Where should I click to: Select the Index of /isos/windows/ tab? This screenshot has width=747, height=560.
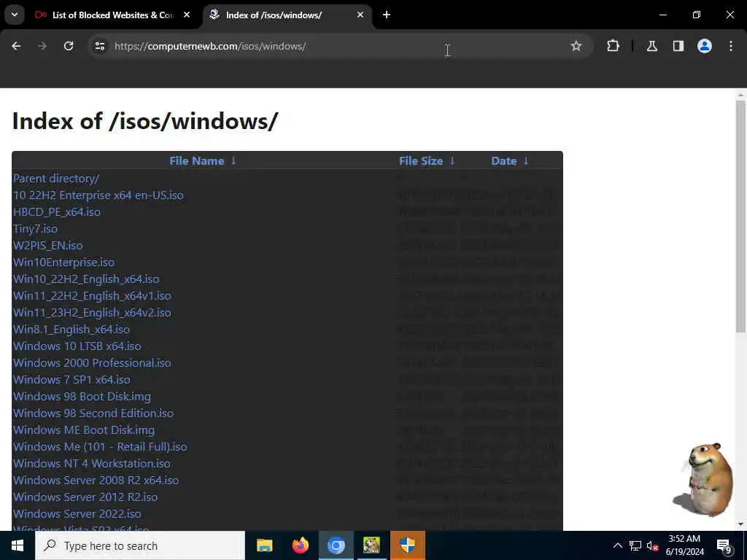(x=287, y=15)
